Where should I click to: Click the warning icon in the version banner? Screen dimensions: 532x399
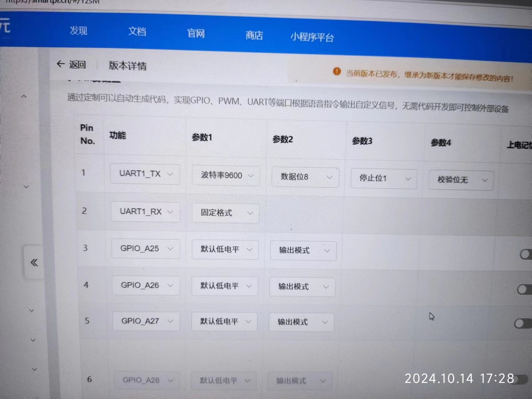[x=337, y=71]
